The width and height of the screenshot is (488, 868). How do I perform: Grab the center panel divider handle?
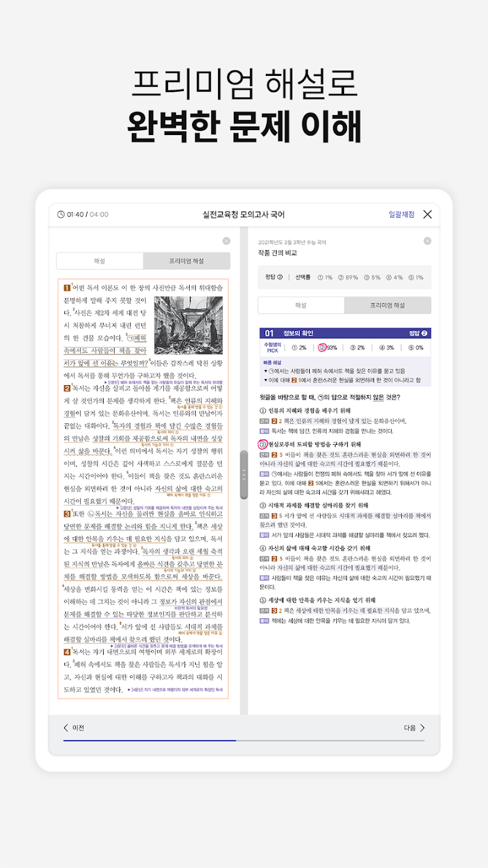(244, 474)
